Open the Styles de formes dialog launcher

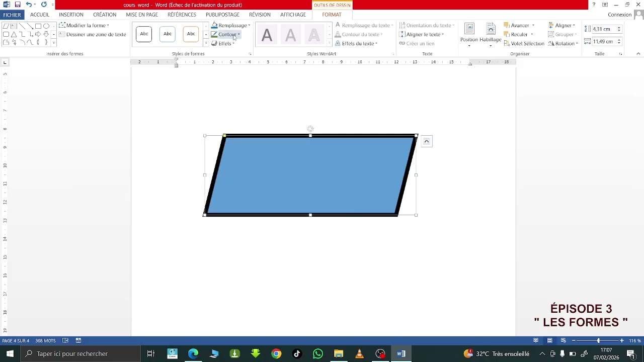(250, 54)
